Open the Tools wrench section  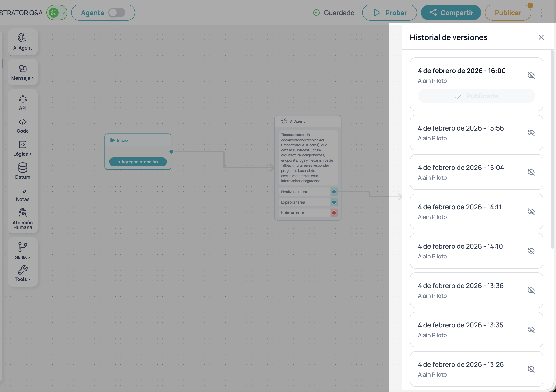point(23,273)
